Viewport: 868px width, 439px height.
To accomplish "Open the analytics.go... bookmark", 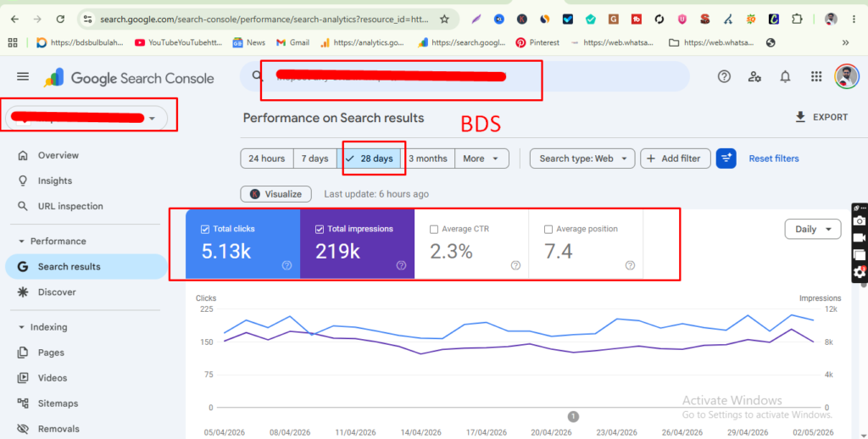I will point(363,42).
